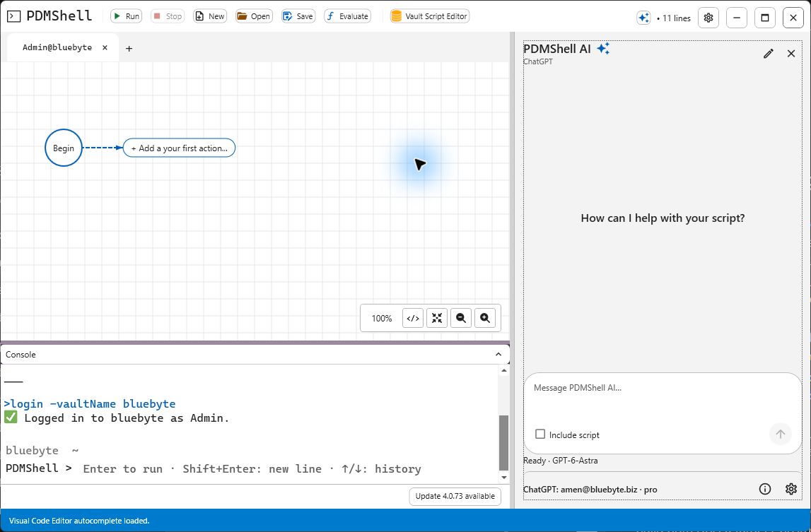Create a new script with New

tap(210, 16)
